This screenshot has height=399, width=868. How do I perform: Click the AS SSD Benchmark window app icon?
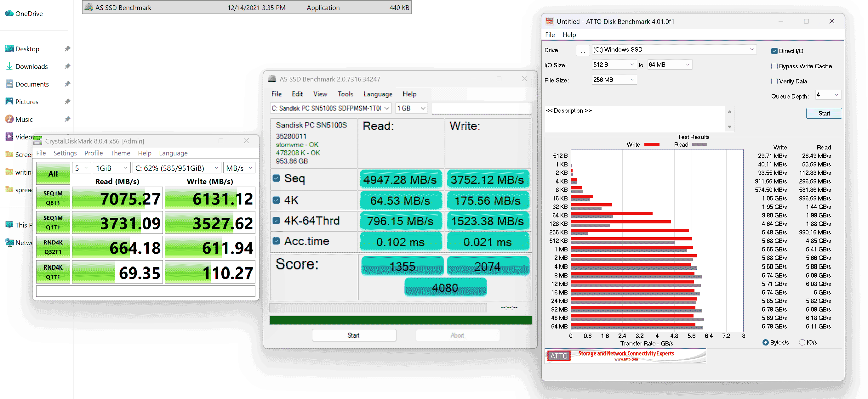point(272,79)
